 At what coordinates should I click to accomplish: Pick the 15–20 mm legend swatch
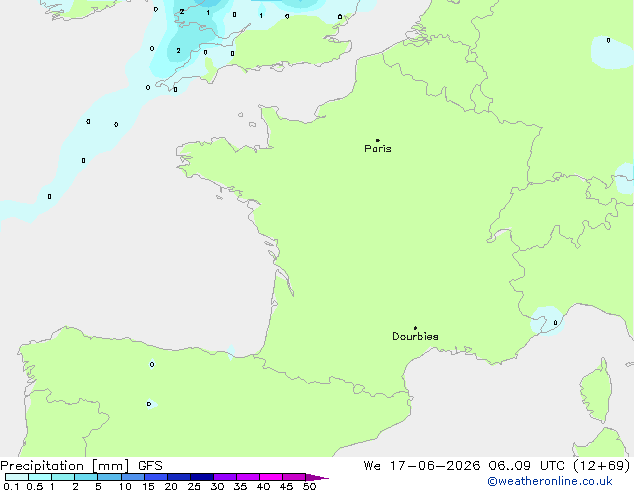[155, 477]
